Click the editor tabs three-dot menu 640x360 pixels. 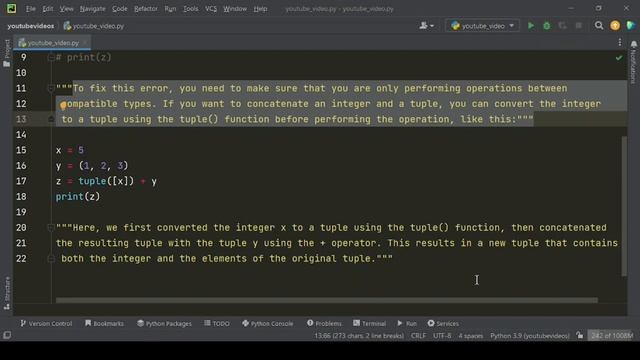click(620, 42)
